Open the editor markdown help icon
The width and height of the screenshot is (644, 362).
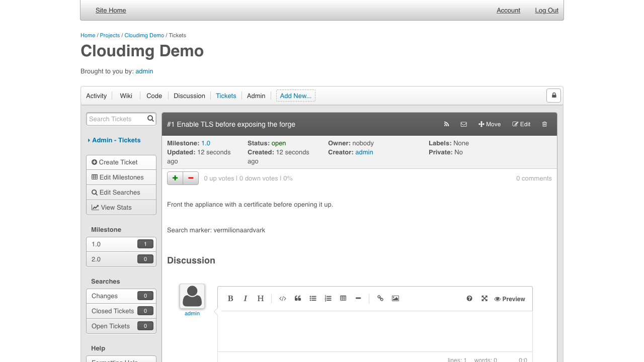coord(469,298)
